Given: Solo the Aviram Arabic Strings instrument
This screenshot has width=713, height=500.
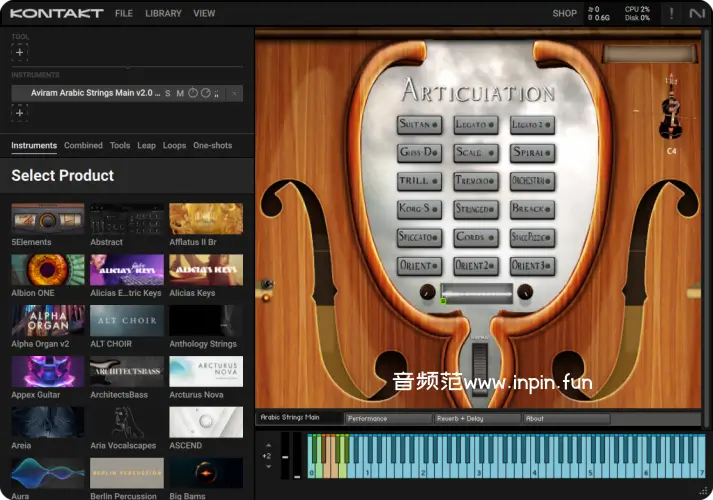Looking at the screenshot, I should click(x=167, y=93).
